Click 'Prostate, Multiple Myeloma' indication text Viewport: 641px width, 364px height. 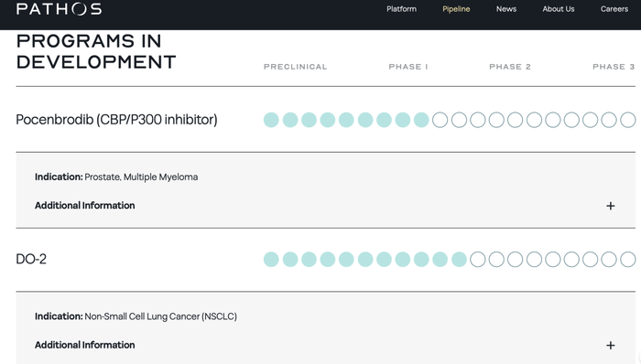click(141, 177)
